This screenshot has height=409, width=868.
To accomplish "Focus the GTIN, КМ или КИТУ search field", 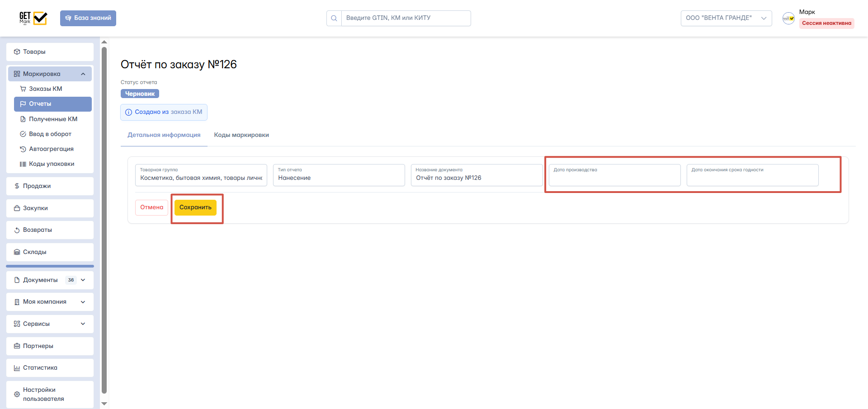I will tap(406, 18).
